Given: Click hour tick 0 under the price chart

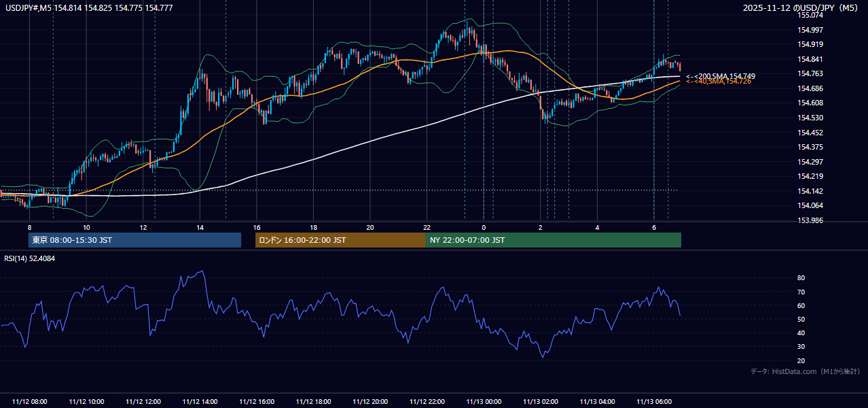Looking at the screenshot, I should tap(484, 227).
